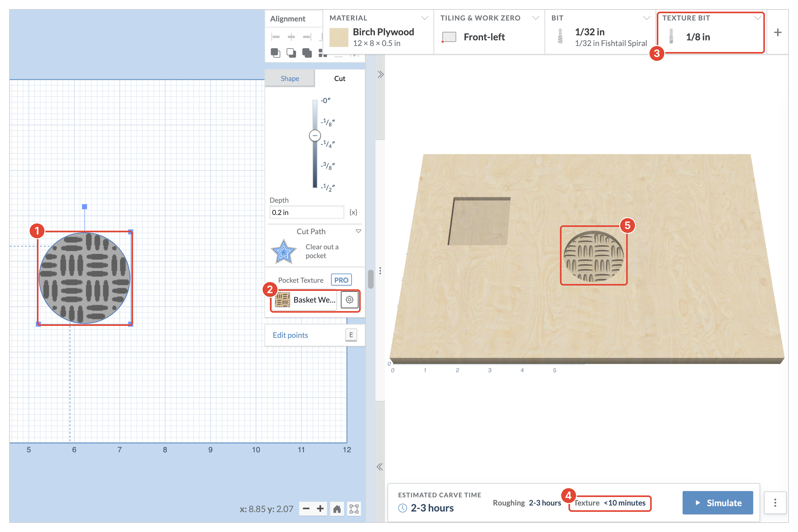The height and width of the screenshot is (532, 798).
Task: Click the 'Roughing 2-3 hours' estimate
Action: click(x=527, y=503)
